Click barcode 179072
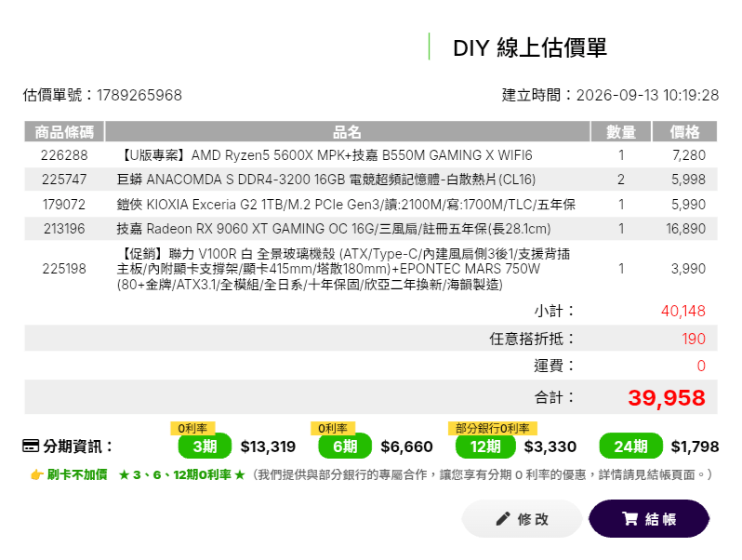The height and width of the screenshot is (560, 742). (64, 205)
